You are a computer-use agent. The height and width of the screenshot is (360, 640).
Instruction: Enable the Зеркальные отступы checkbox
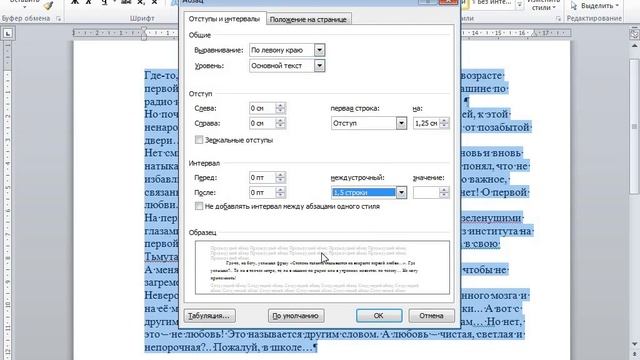199,140
